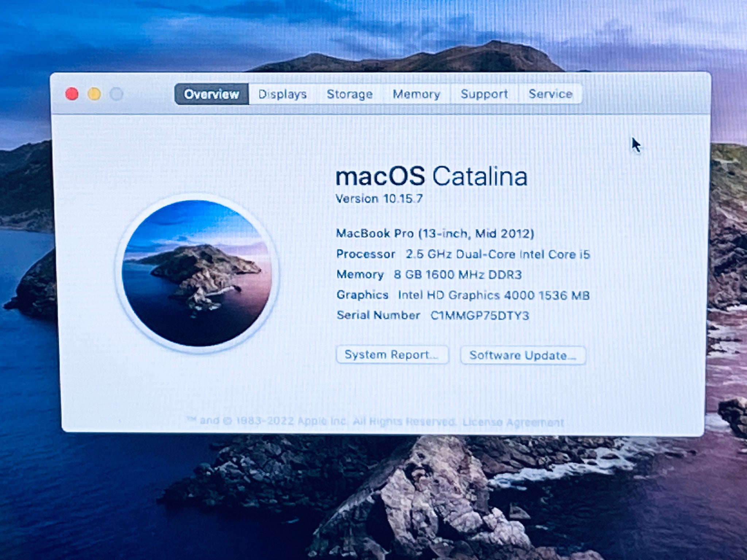Go to the Support tab
The height and width of the screenshot is (560, 747).
[484, 94]
